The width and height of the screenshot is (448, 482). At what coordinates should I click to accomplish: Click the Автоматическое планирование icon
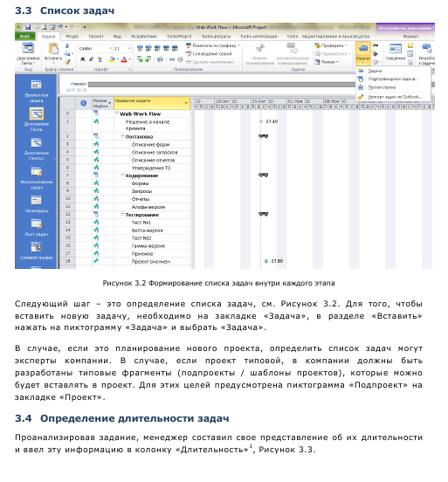(x=293, y=48)
